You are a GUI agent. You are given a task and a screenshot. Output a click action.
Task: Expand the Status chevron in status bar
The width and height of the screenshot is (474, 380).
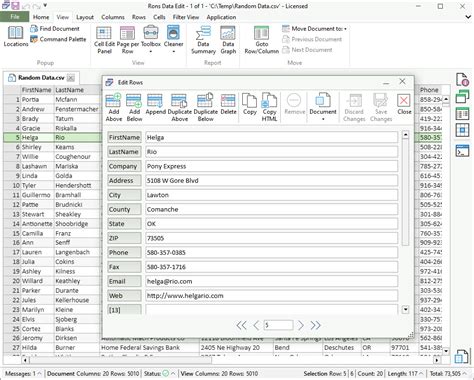click(173, 374)
